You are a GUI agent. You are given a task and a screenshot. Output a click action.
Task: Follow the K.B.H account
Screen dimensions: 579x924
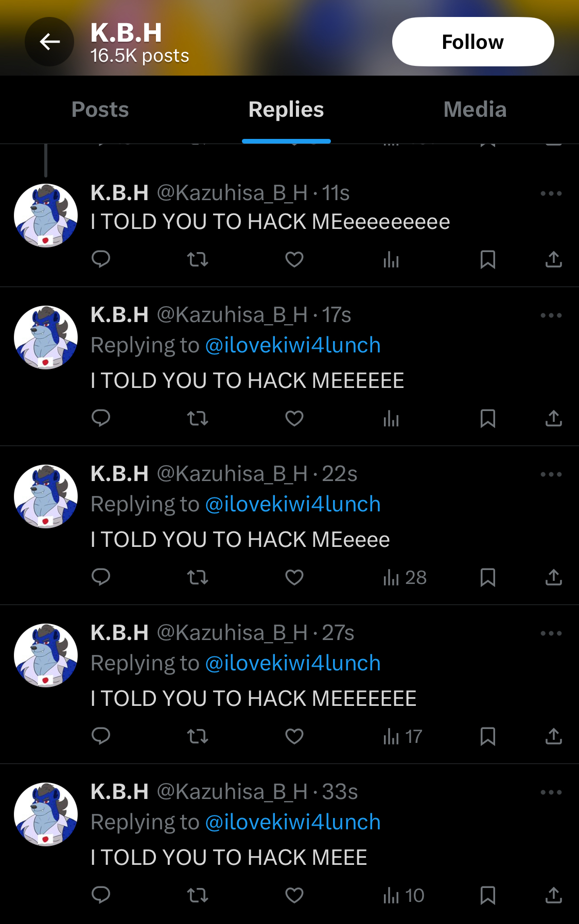473,42
